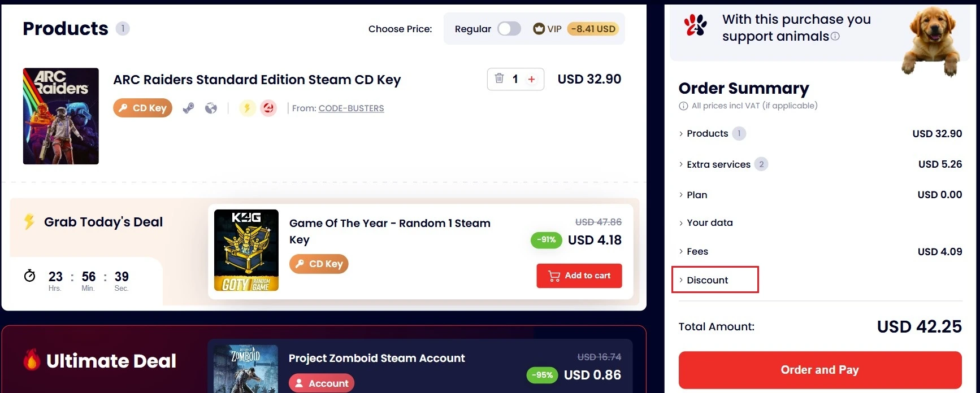Open the Project Zomboid Steam Account deal
The height and width of the screenshot is (393, 980).
pos(376,359)
